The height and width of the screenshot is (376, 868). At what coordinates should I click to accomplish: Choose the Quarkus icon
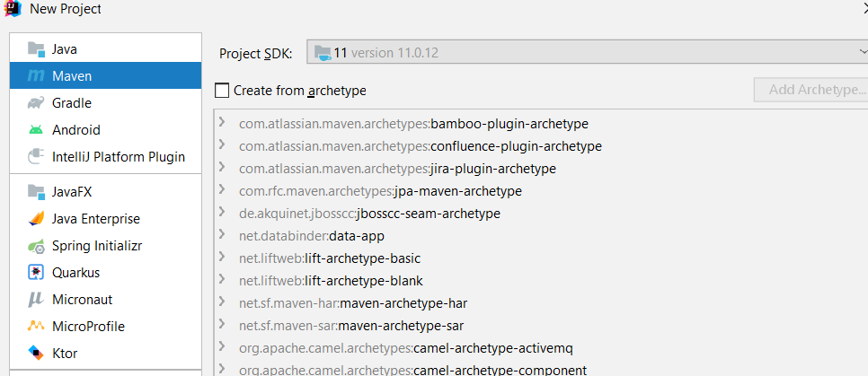pyautogui.click(x=36, y=273)
